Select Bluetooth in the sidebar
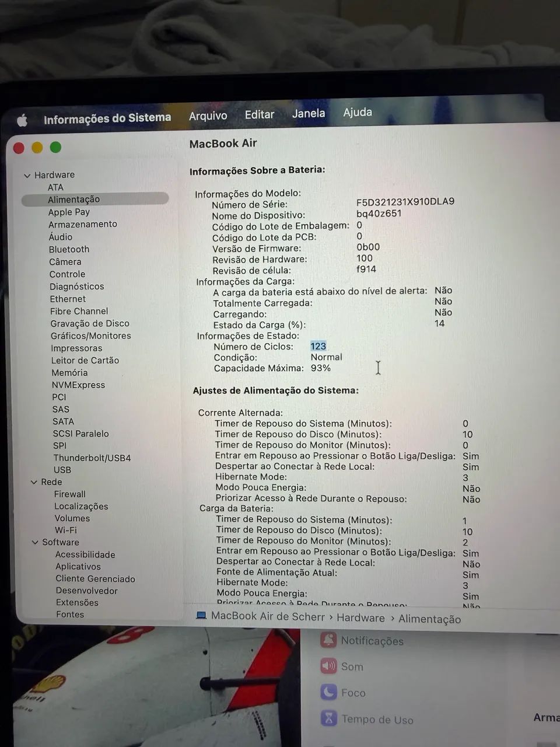 pyautogui.click(x=69, y=249)
